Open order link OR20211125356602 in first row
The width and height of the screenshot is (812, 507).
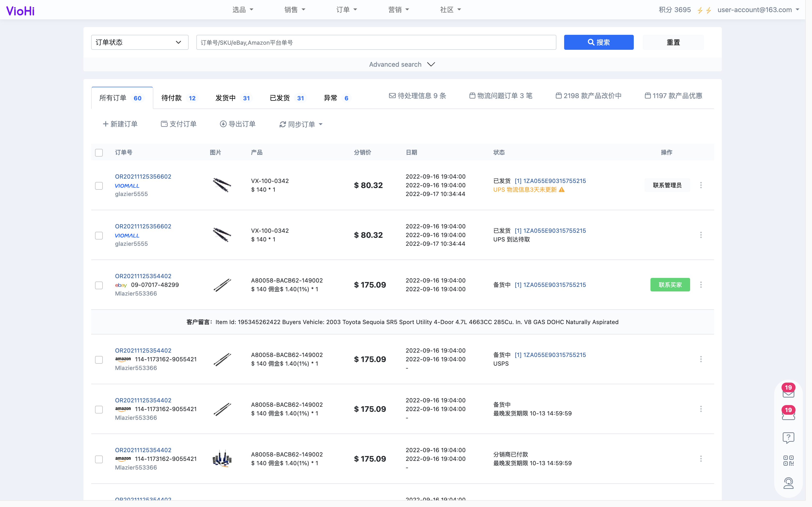click(143, 176)
